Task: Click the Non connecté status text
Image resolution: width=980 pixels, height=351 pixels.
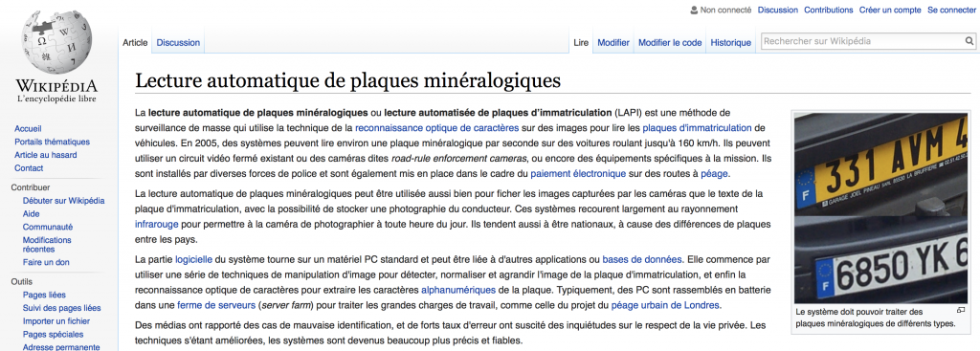Action: (725, 10)
